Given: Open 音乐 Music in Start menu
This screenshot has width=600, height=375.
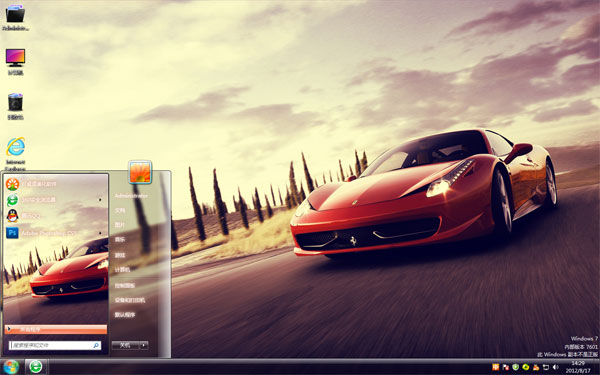Looking at the screenshot, I should [x=120, y=240].
